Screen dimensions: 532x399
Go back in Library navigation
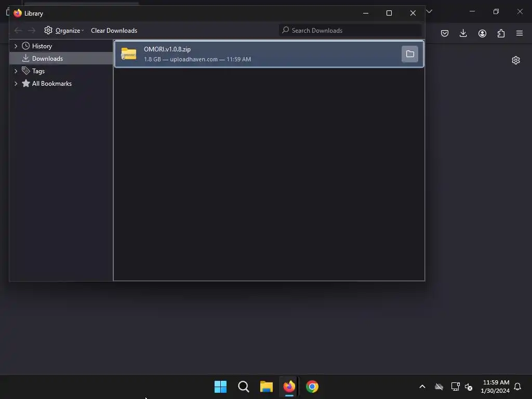pos(18,31)
